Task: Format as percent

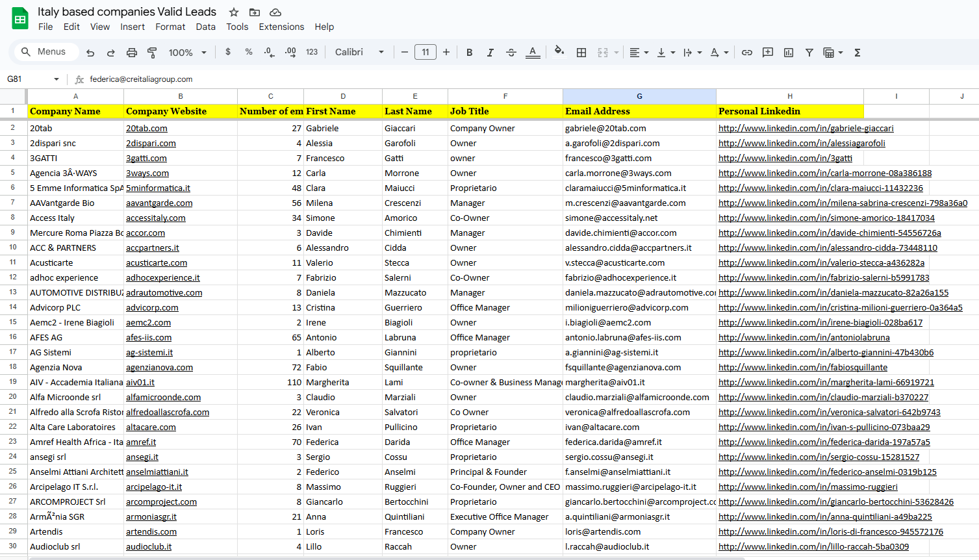Action: (249, 52)
